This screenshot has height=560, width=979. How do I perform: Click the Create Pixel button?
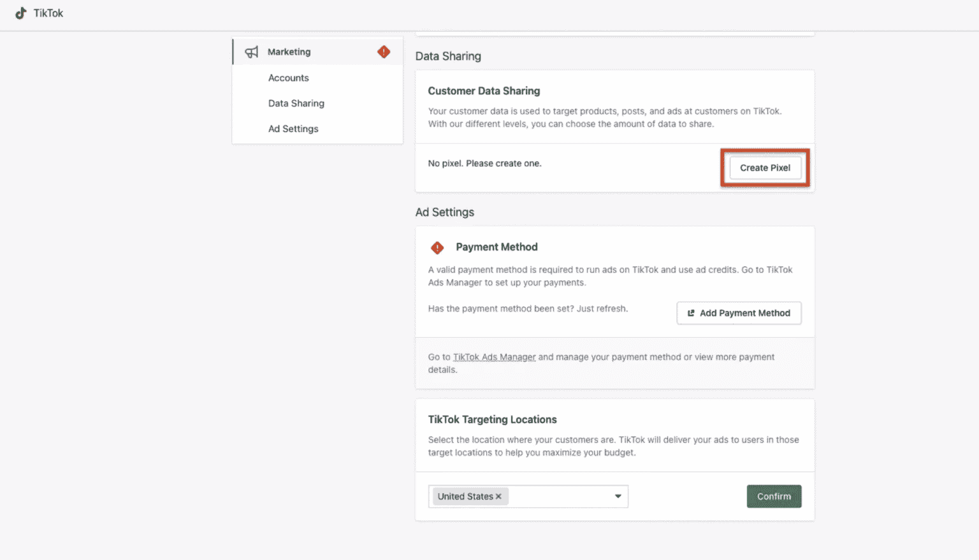point(765,168)
